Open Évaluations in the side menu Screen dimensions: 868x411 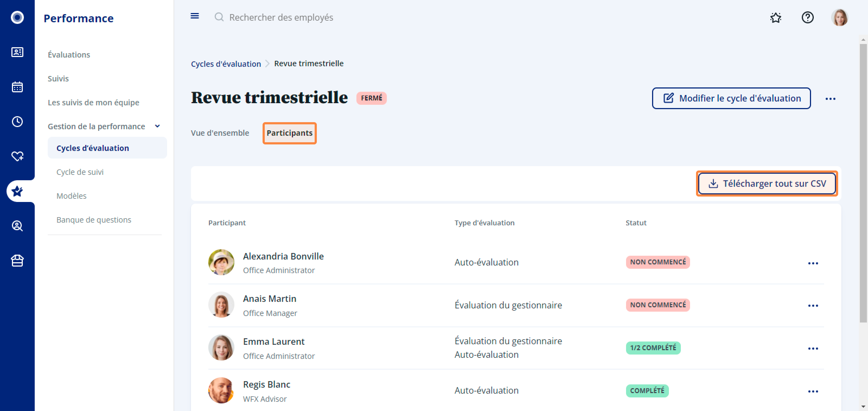coord(69,55)
